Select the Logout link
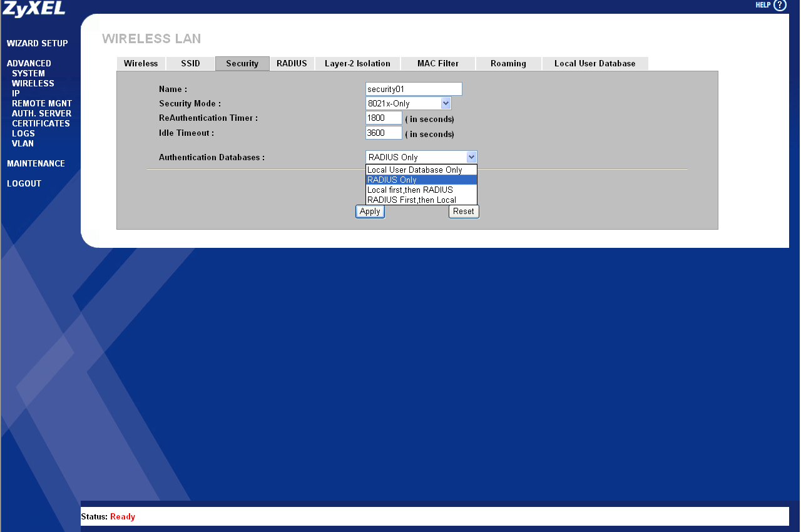Image resolution: width=801 pixels, height=532 pixels. point(24,183)
